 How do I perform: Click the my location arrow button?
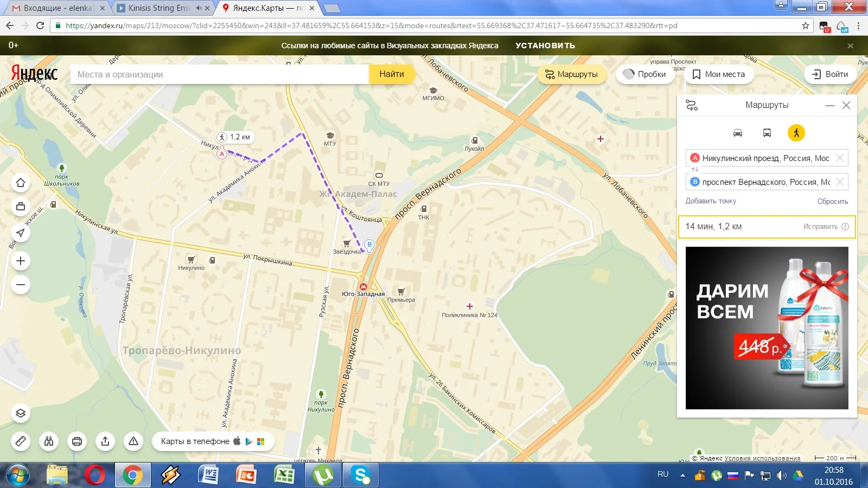point(21,233)
